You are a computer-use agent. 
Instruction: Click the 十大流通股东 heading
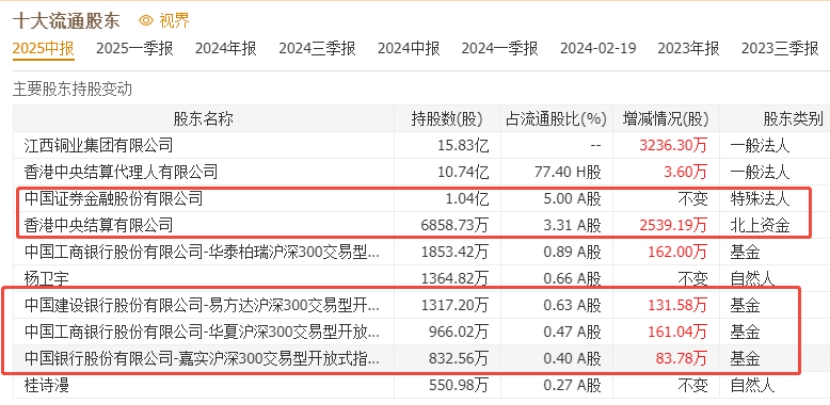point(66,21)
